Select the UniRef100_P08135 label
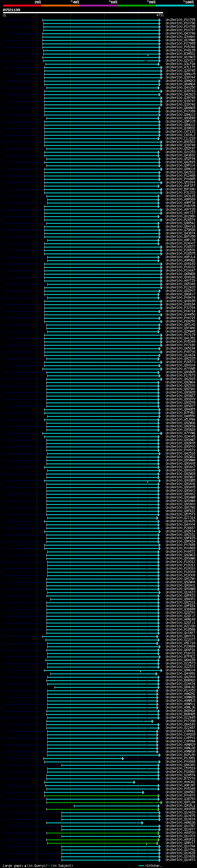 pyautogui.click(x=180, y=50)
